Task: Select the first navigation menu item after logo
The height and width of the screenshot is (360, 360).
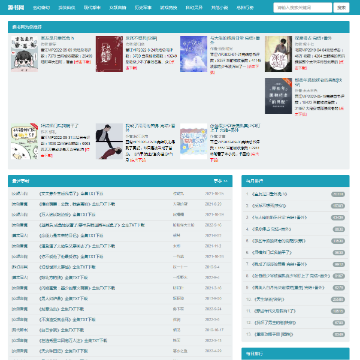Action: [41, 7]
